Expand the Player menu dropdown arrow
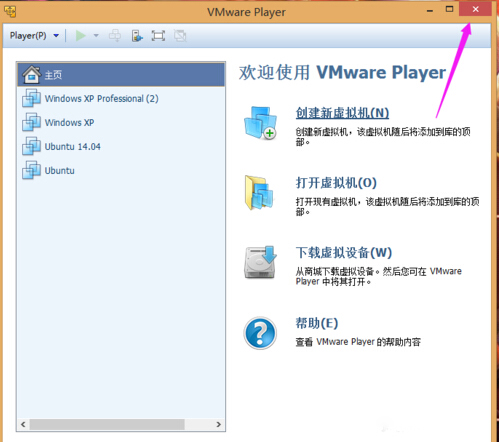The width and height of the screenshot is (499, 442). tap(56, 35)
